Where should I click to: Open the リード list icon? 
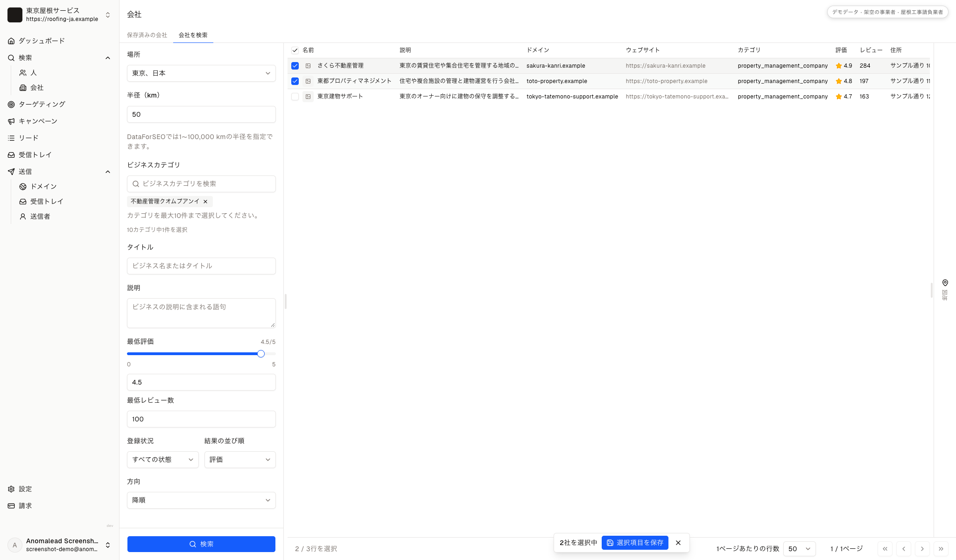pyautogui.click(x=11, y=138)
